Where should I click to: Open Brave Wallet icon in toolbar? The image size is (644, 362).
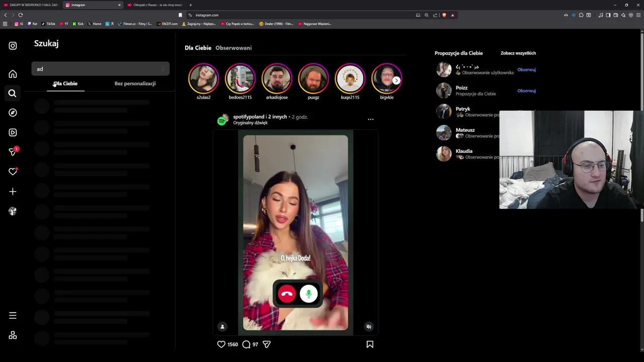pos(615,15)
